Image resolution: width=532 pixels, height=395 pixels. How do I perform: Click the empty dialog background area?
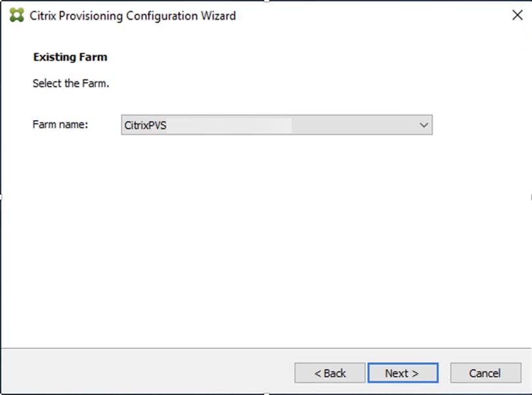(263, 249)
